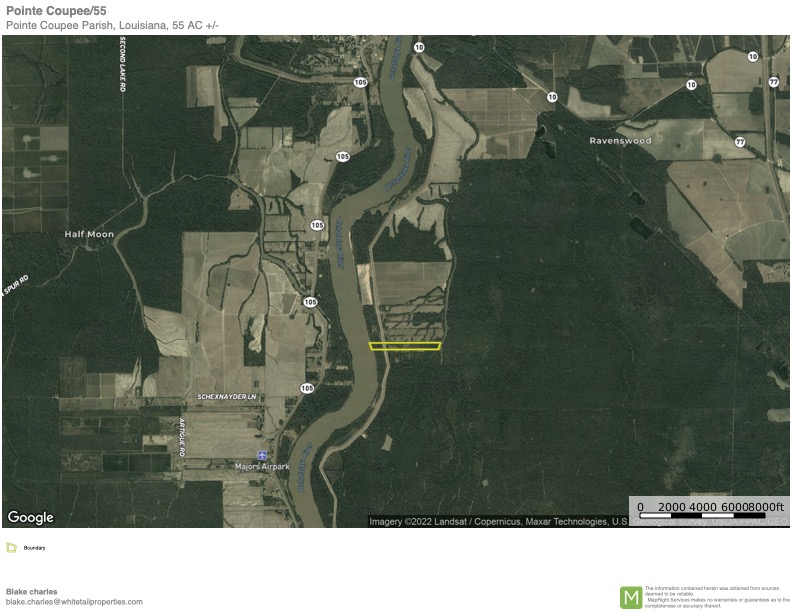Click the Boundary legend icon
This screenshot has height=612, width=792.
coord(11,547)
